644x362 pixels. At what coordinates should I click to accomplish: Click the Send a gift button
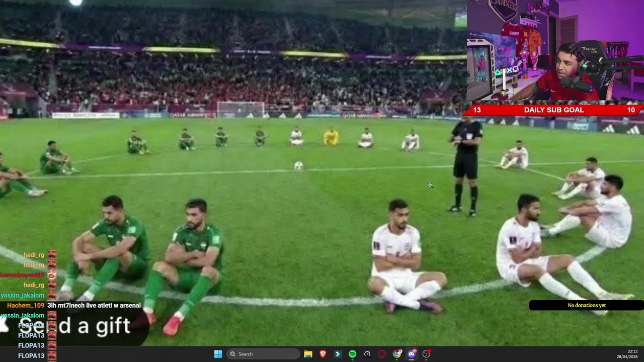coord(74,326)
